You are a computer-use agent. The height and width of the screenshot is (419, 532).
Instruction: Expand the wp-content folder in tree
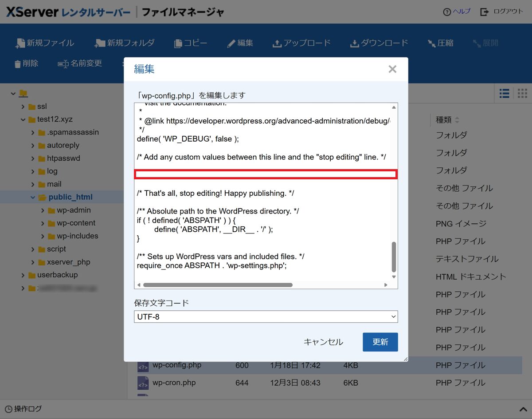[43, 223]
